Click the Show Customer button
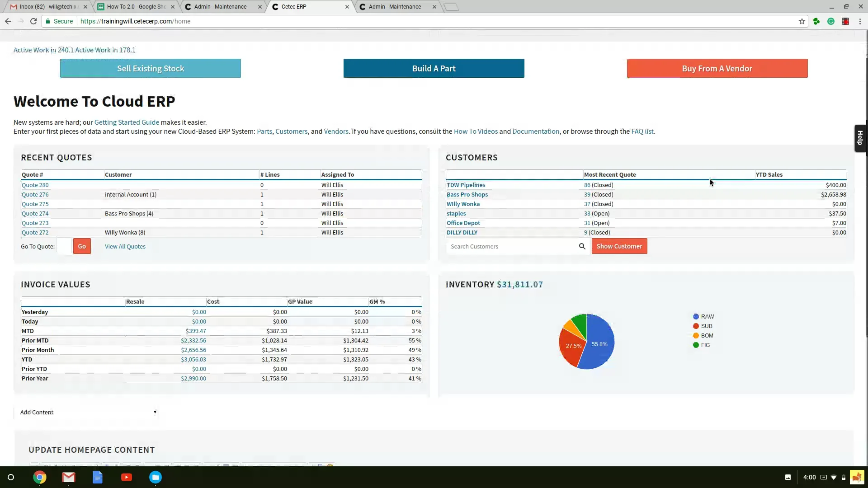The height and width of the screenshot is (488, 868). click(x=619, y=246)
